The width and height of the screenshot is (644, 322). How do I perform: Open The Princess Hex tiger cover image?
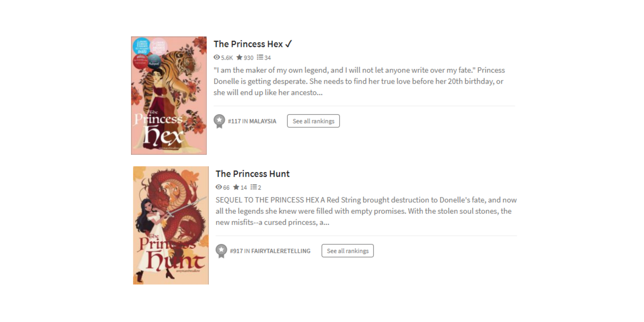click(x=169, y=96)
